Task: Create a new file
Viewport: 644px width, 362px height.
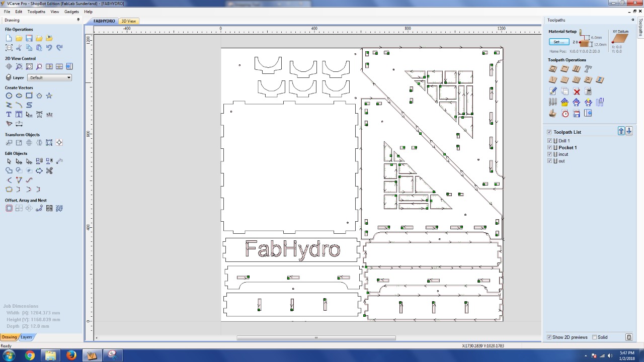Action: (9, 38)
